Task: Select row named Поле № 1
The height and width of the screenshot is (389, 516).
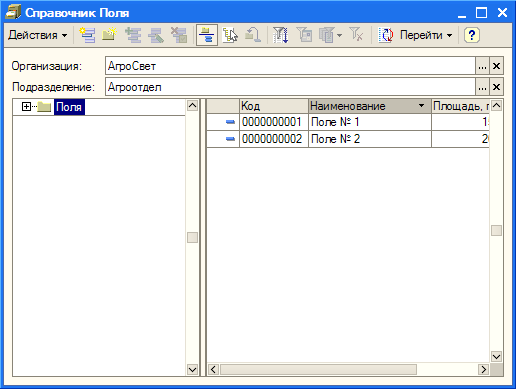Action: pos(370,122)
